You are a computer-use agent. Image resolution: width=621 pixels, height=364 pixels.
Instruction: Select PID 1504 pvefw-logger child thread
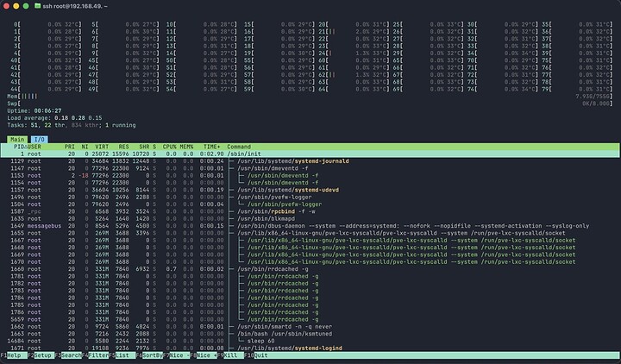click(x=310, y=204)
